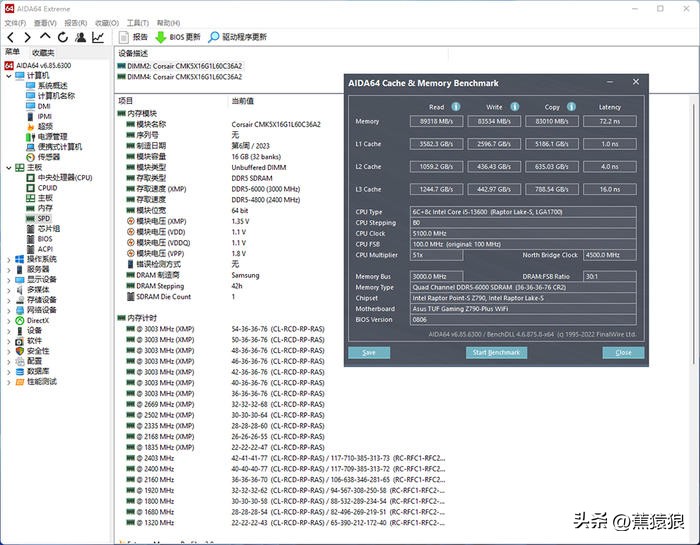Select the IPMI tree item

click(x=39, y=116)
